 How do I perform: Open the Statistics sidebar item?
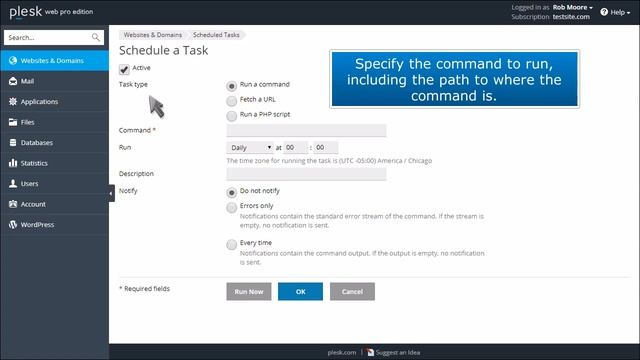pos(55,163)
